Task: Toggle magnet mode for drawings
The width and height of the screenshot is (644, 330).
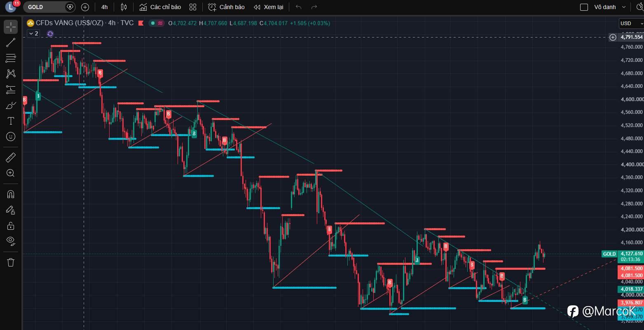Action: [x=11, y=194]
